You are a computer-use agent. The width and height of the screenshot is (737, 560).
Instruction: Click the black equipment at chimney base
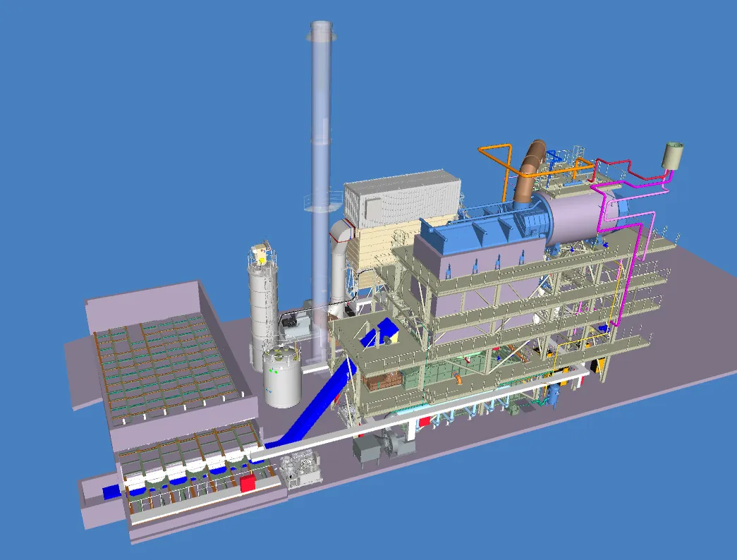(291, 322)
